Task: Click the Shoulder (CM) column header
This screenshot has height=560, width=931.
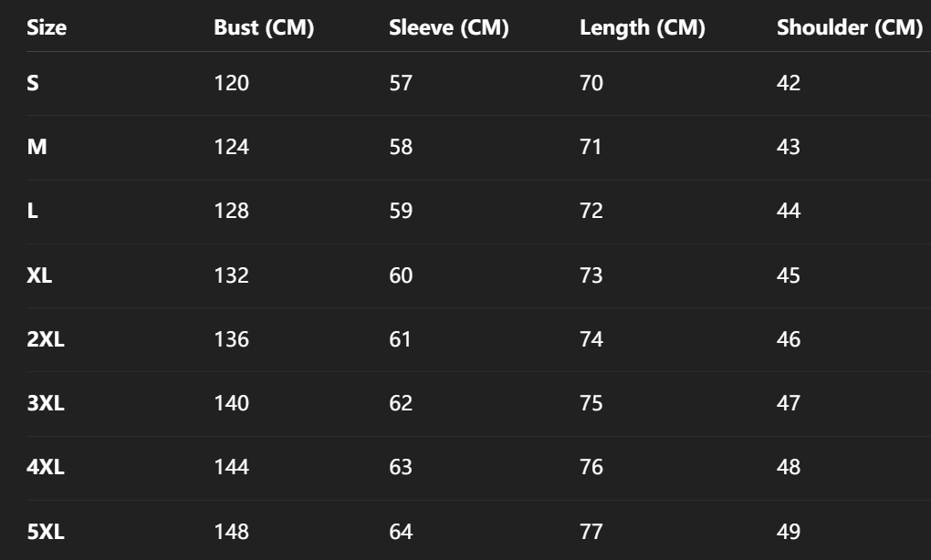Action: pyautogui.click(x=849, y=28)
